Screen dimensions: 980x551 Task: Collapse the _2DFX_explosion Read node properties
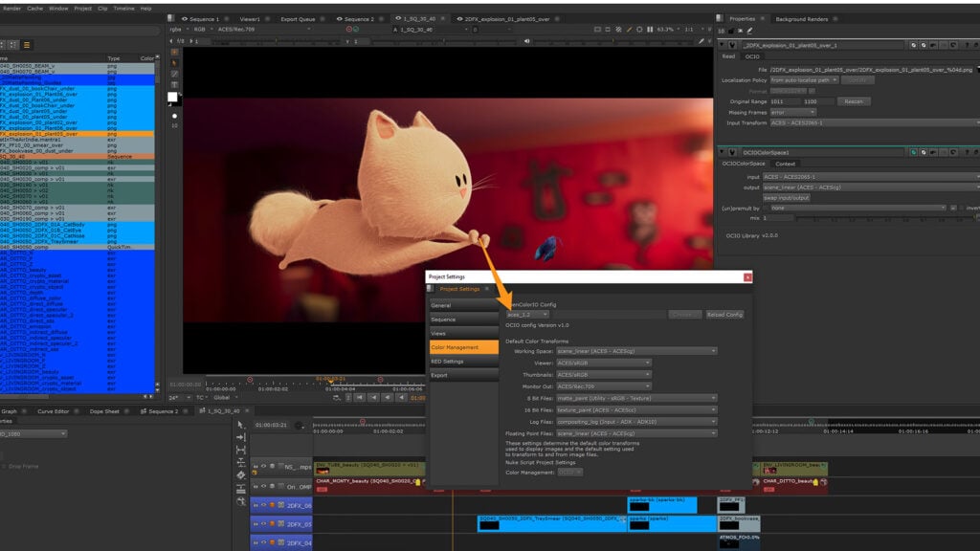coord(722,45)
